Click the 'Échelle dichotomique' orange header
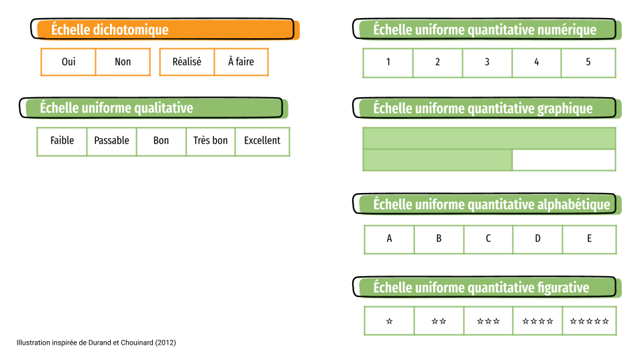 165,29
